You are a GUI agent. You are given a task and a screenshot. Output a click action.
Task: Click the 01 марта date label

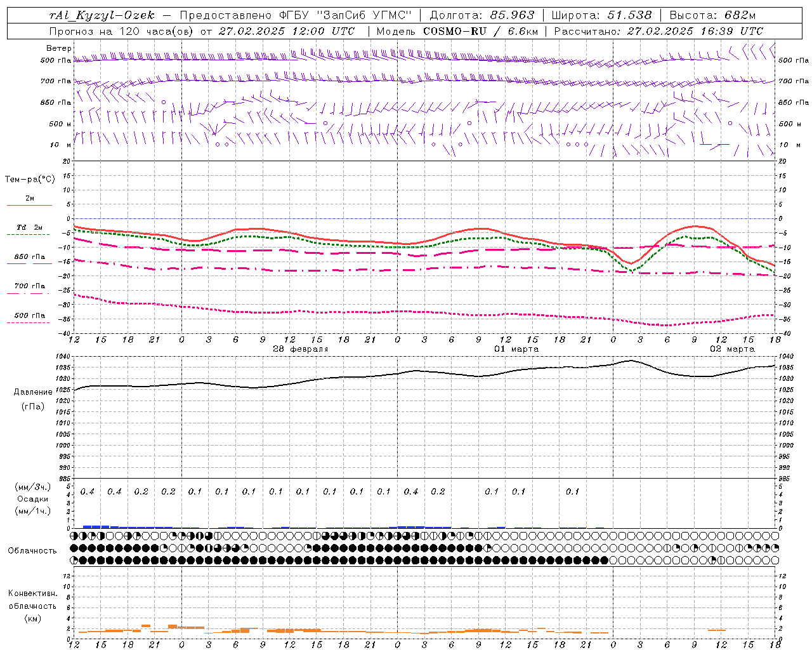coord(516,349)
